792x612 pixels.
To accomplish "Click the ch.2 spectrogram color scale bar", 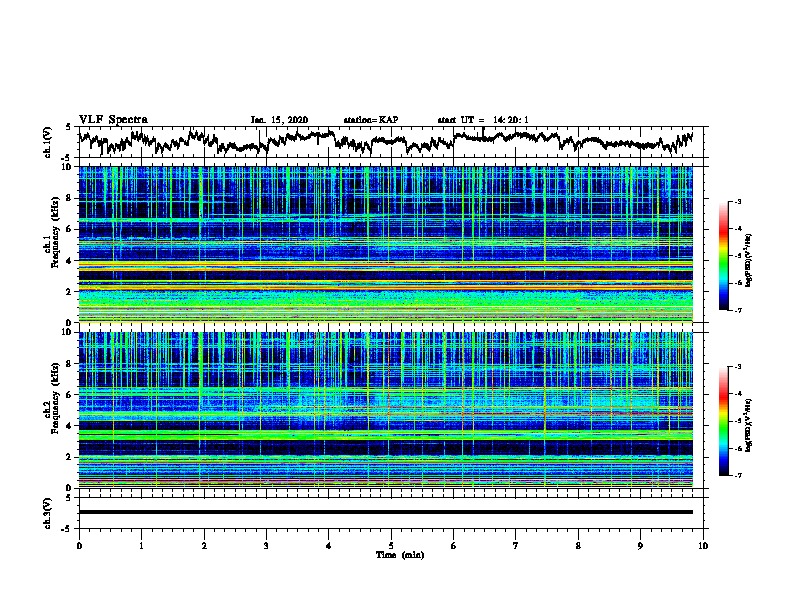I will (x=723, y=421).
